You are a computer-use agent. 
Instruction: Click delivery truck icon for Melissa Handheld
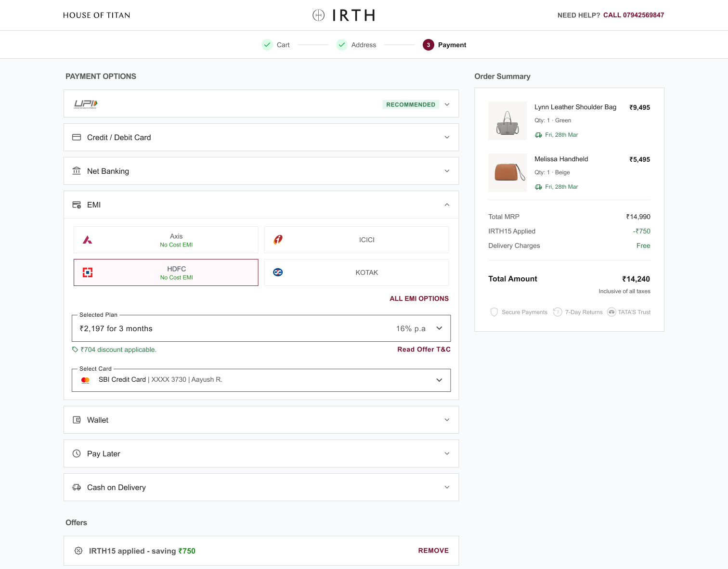[538, 187]
